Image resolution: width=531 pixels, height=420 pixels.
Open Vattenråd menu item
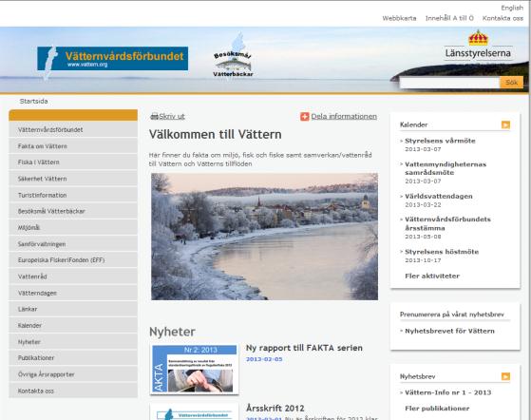click(73, 277)
